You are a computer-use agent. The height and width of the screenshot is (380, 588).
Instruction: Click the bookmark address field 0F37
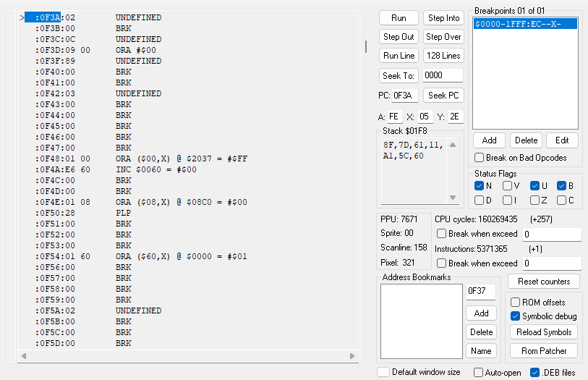481,292
